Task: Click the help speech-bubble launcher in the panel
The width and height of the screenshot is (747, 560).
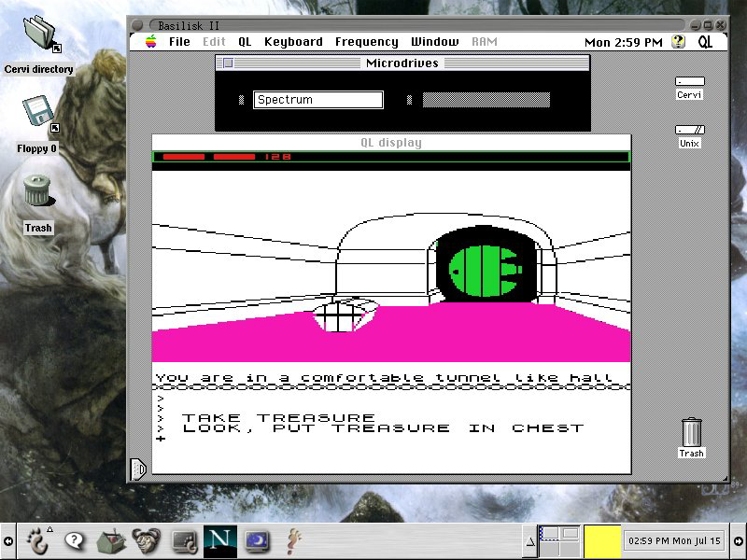Action: [x=75, y=540]
